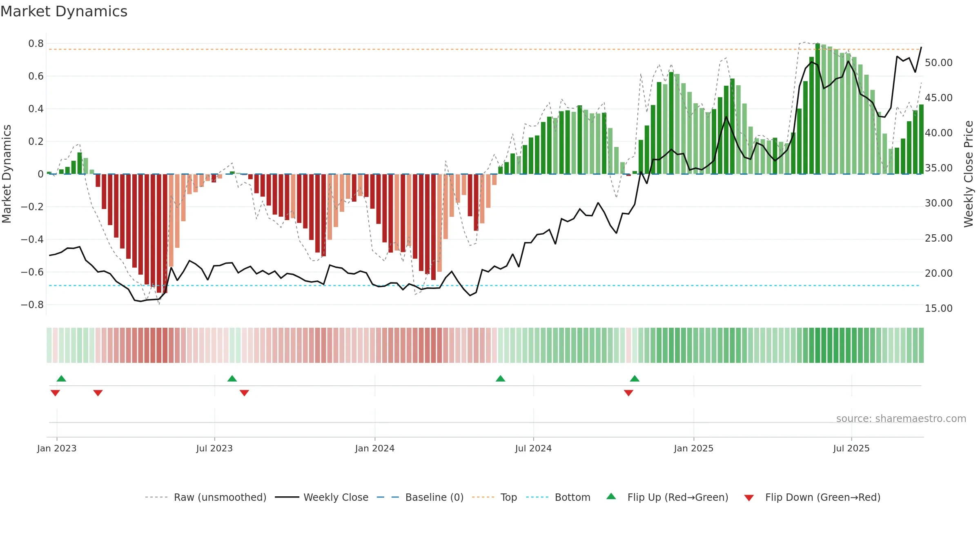Click the '35.00' right axis price label

tap(939, 168)
